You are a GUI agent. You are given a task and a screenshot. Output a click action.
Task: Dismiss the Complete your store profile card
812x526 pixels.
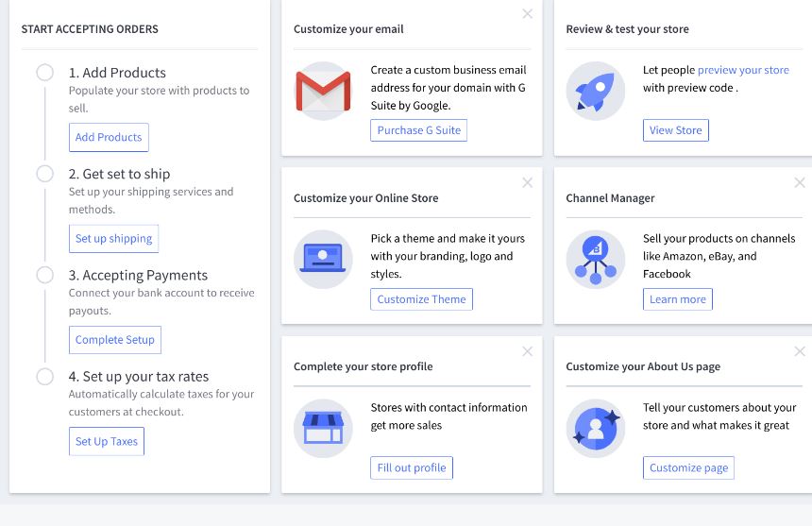pos(527,351)
